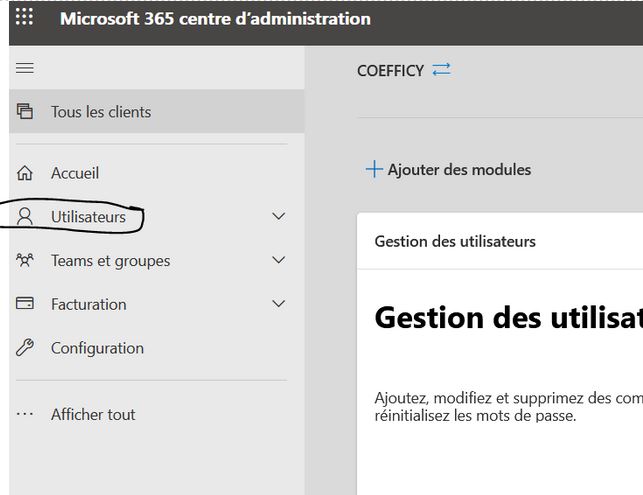Viewport: 643px width, 495px height.
Task: Select Tous les clients in sidebar
Action: 101,112
